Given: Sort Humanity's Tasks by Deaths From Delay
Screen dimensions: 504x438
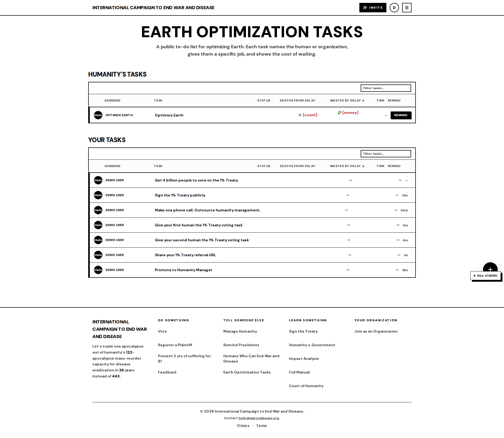Looking at the screenshot, I should tap(297, 100).
